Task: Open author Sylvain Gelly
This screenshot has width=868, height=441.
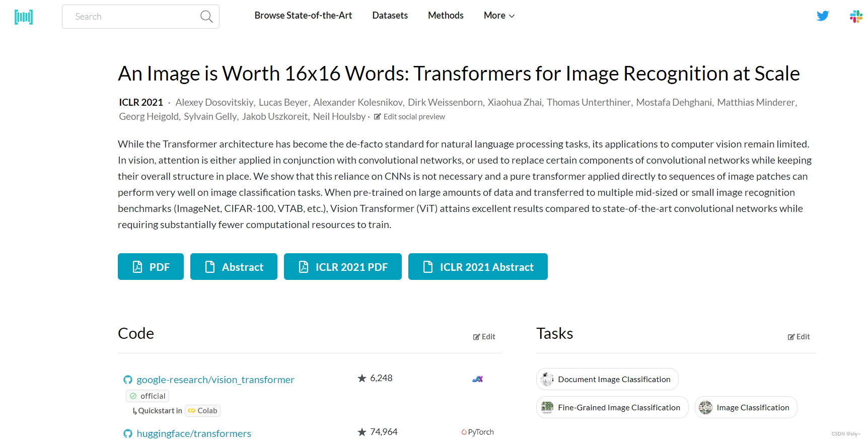Action: pyautogui.click(x=210, y=116)
